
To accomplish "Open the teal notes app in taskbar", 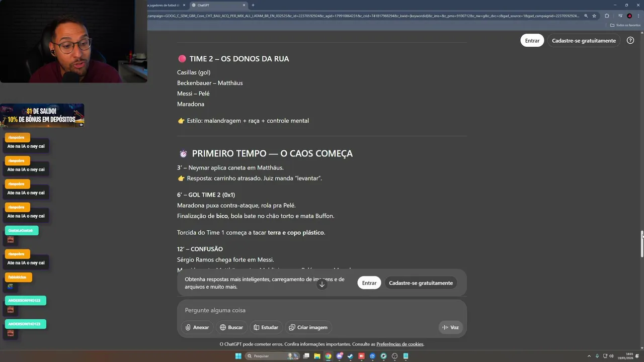I will 406,356.
